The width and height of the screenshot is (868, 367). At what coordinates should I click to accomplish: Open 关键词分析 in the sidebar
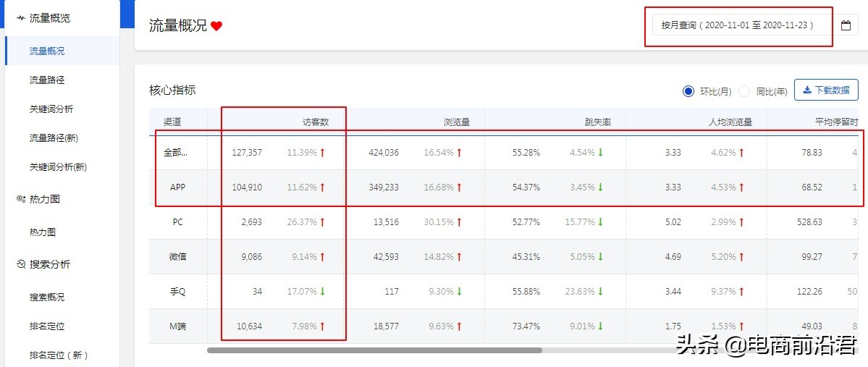51,109
